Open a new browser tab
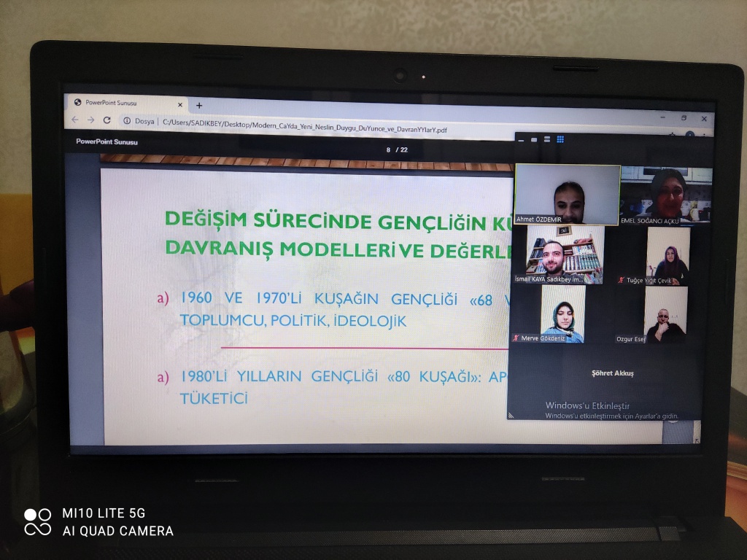Image resolution: width=747 pixels, height=560 pixels. coord(198,105)
